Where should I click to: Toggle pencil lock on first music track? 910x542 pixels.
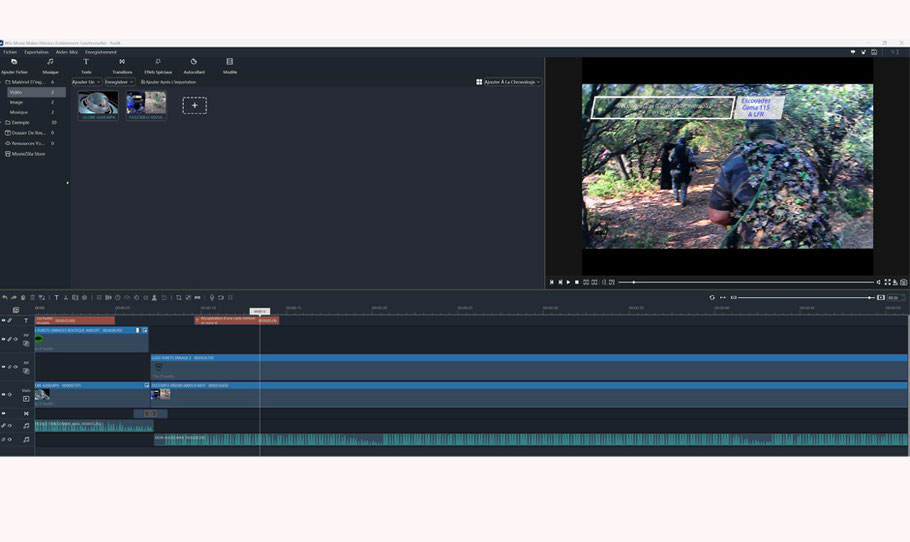pyautogui.click(x=3, y=425)
